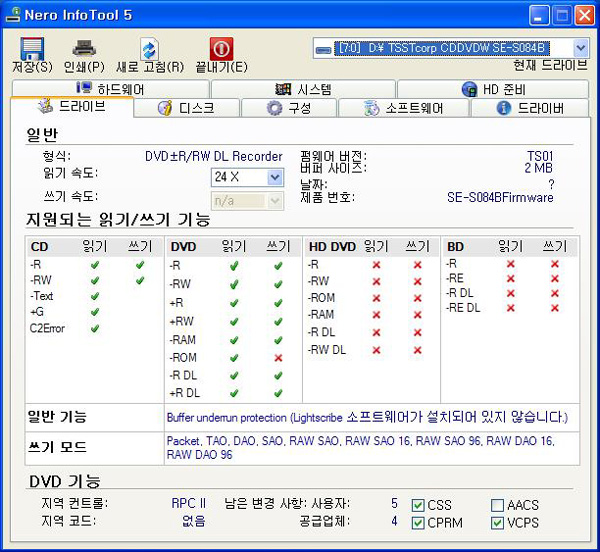Switch to the 소프트웨어 tab
Viewport: 600px width, 552px height.
point(404,108)
